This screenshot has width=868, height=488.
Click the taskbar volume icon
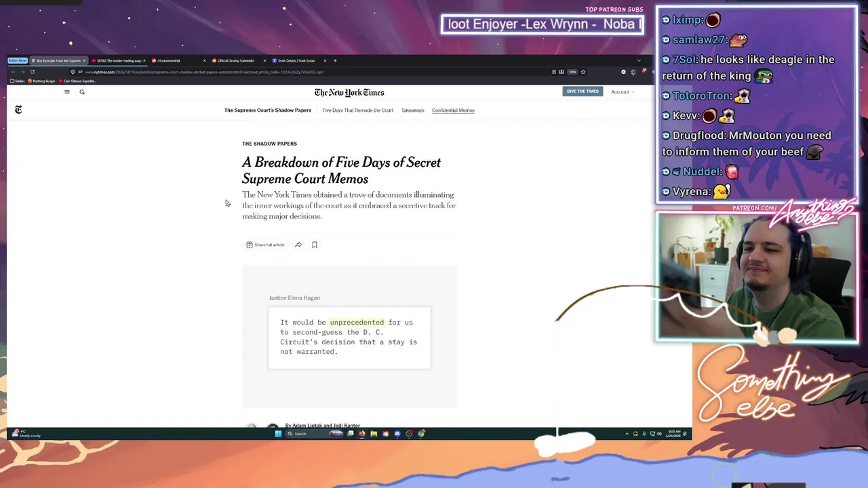pyautogui.click(x=659, y=434)
